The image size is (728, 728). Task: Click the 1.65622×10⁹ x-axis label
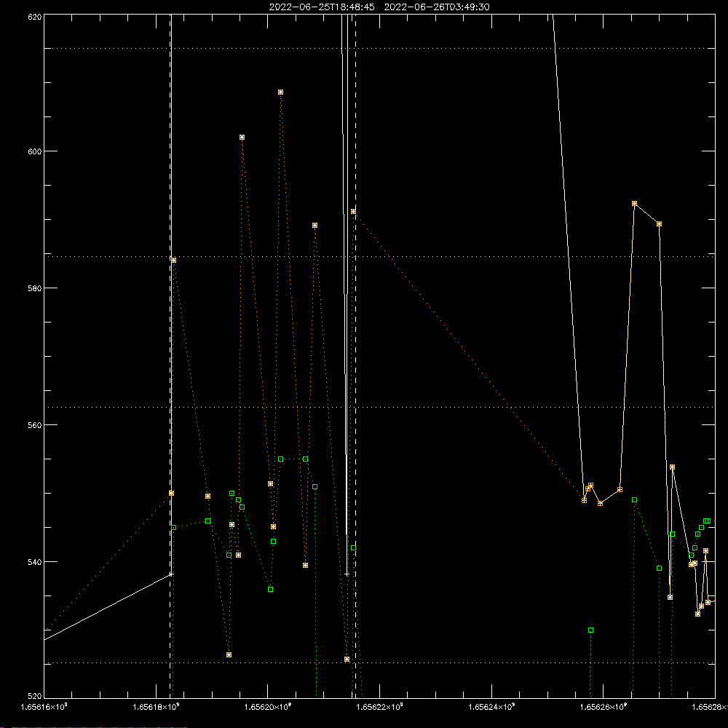(380, 707)
